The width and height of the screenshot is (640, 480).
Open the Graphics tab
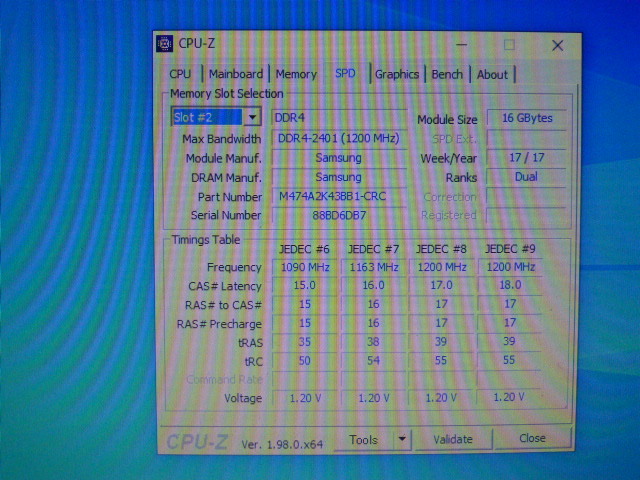click(397, 74)
